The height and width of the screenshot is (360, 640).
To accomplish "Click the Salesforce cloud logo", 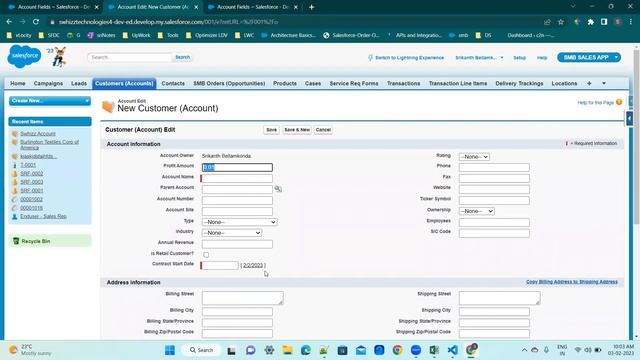I will [x=24, y=56].
